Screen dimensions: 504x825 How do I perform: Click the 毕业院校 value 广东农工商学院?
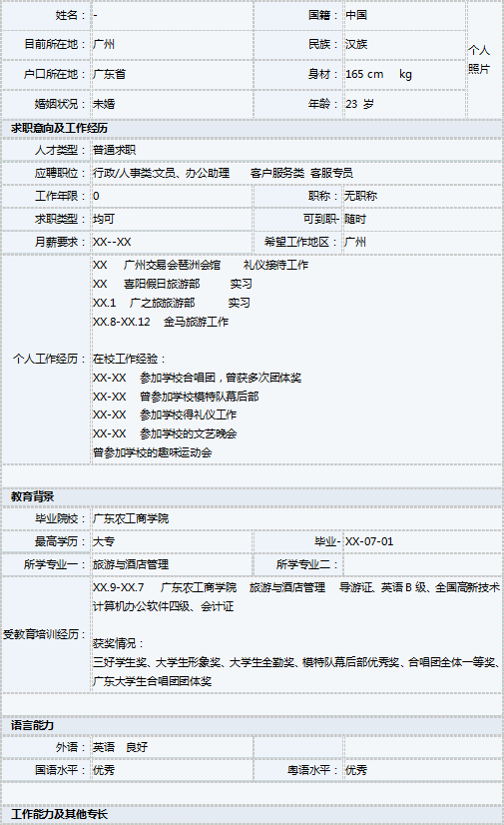[x=131, y=518]
